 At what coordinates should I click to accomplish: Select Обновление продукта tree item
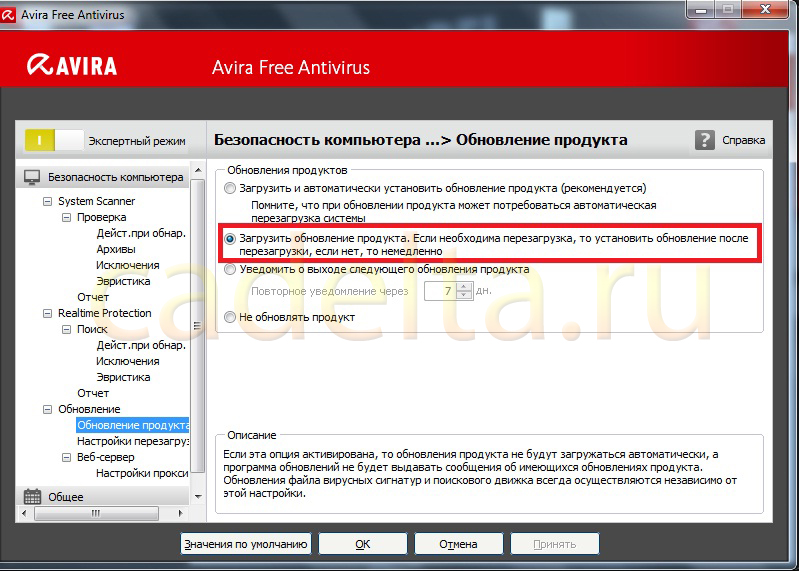[132, 425]
